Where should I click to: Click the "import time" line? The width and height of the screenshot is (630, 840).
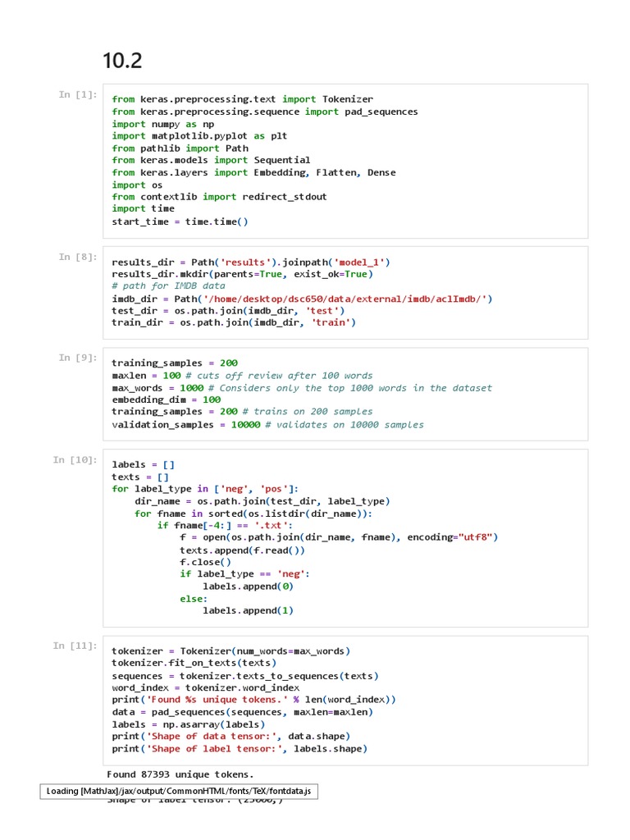point(143,208)
